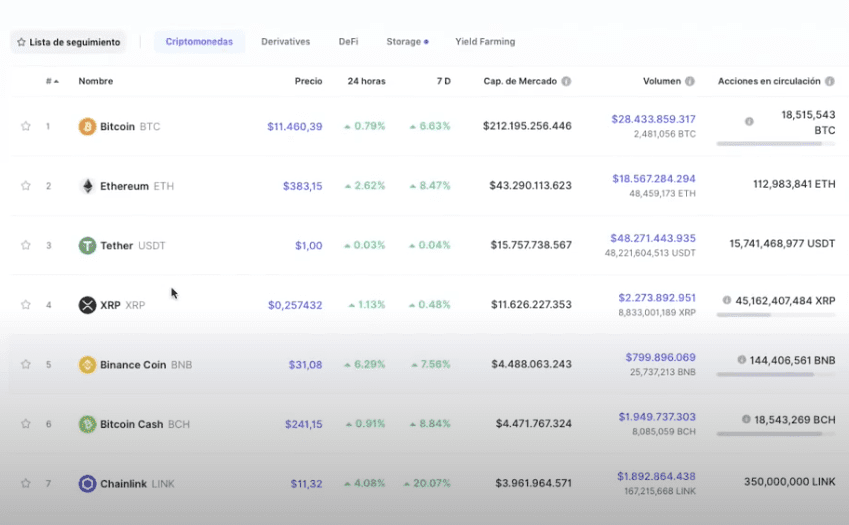Viewport: 849px width, 525px height.
Task: Sort by Acciones en circulación header
Action: [x=769, y=81]
